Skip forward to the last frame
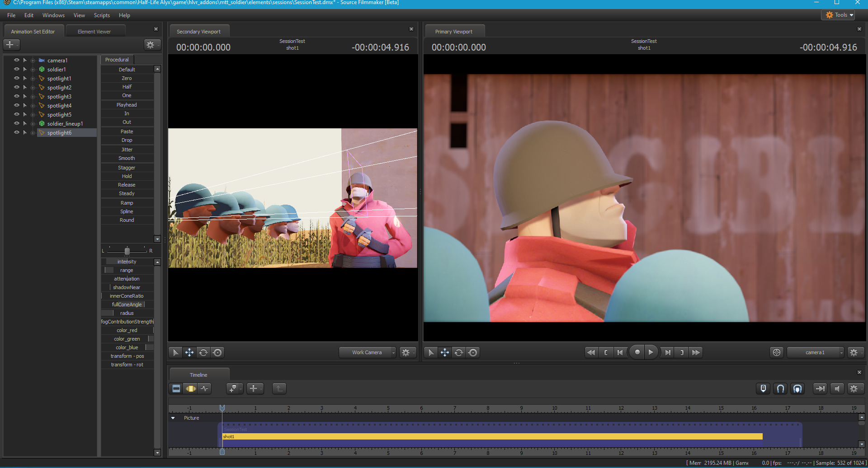The height and width of the screenshot is (468, 868). tap(696, 352)
